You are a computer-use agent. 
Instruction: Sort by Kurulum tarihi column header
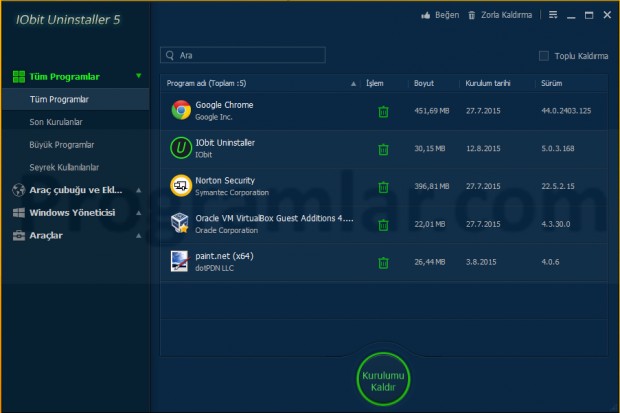click(488, 83)
